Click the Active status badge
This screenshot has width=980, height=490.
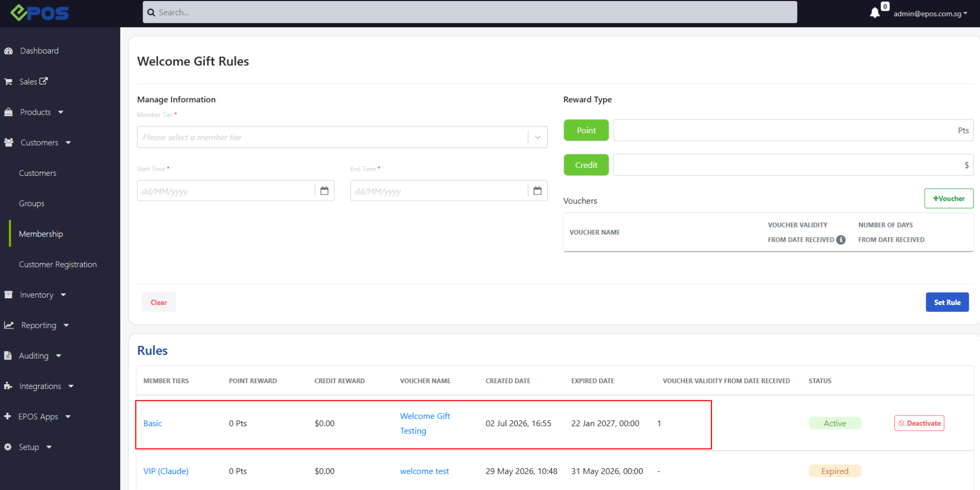click(x=835, y=423)
